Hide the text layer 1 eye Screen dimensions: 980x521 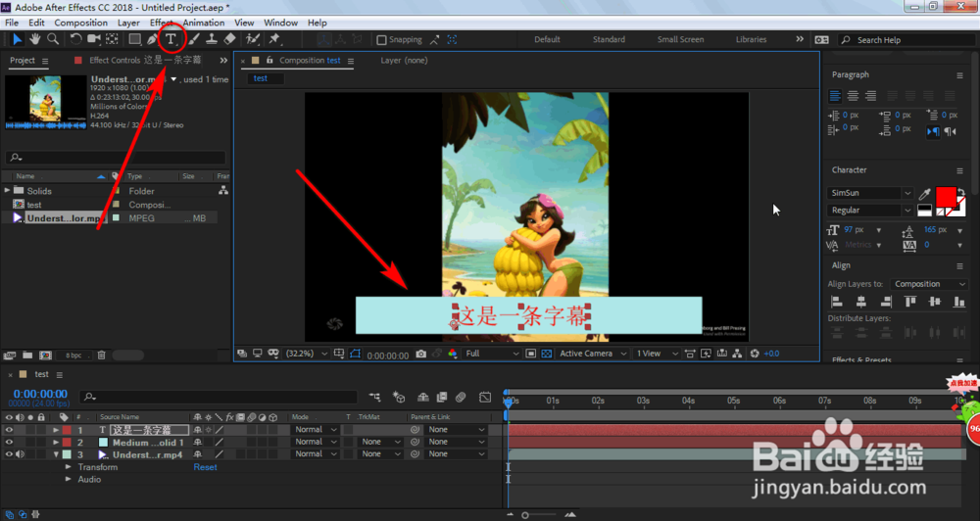[9, 430]
